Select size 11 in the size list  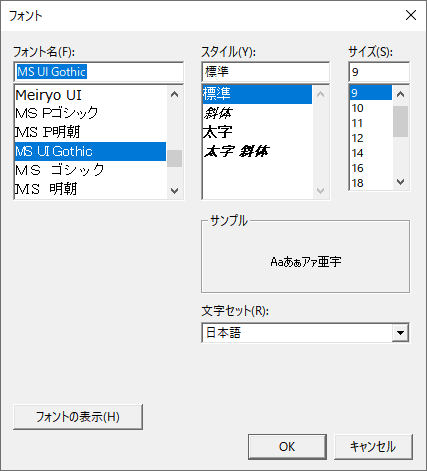pyautogui.click(x=371, y=123)
